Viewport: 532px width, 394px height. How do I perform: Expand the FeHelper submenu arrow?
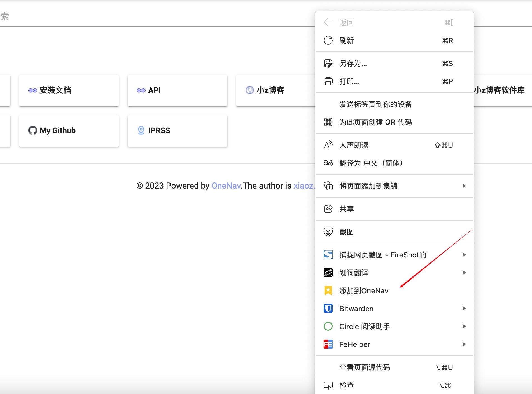point(464,344)
